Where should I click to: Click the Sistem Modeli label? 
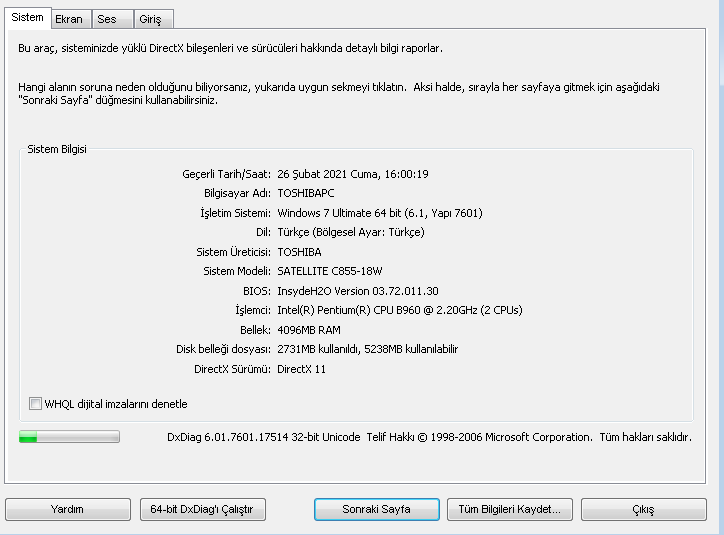(x=237, y=271)
